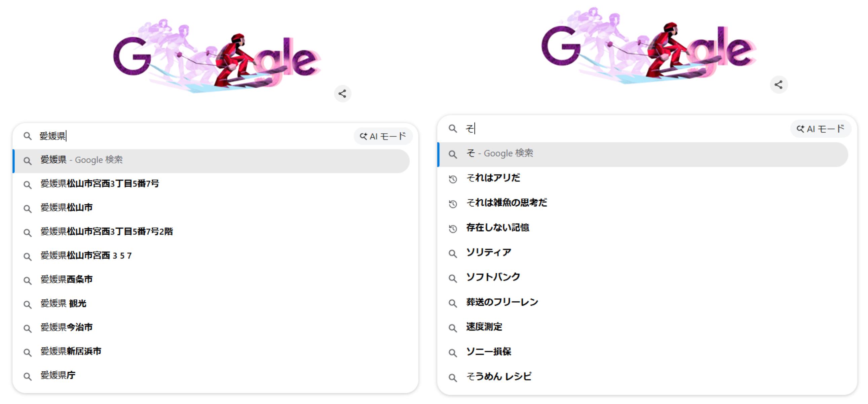Screen dimensions: 868x404
Task: Choose the そうめん レシピ suggestion
Action: [x=498, y=376]
